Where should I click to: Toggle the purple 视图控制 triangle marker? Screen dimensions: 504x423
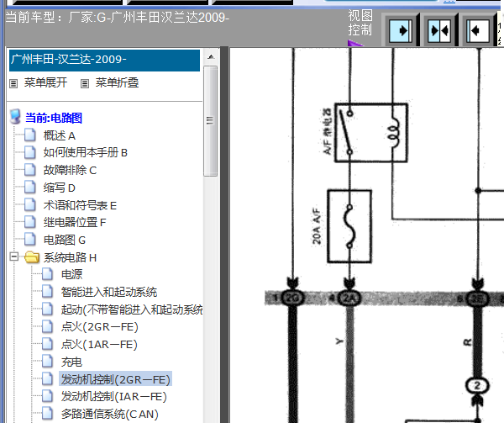tap(354, 43)
